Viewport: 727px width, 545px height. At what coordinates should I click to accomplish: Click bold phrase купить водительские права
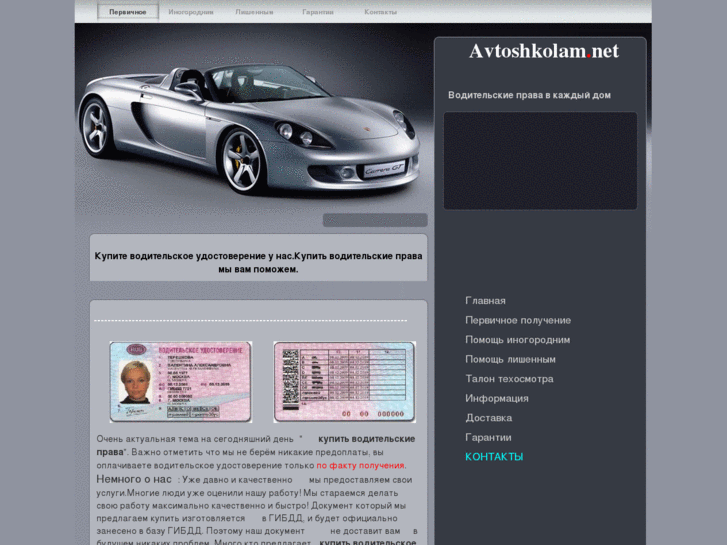[255, 445]
